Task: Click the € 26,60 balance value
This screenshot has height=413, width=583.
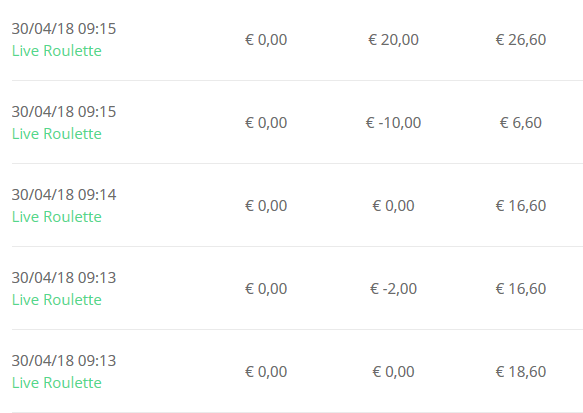Action: [521, 40]
